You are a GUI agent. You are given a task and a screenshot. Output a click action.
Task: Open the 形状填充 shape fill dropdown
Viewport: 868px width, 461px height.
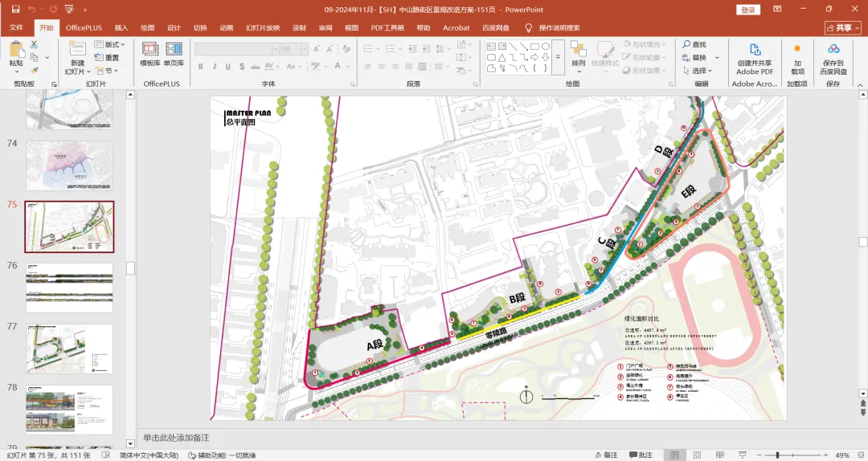(645, 44)
